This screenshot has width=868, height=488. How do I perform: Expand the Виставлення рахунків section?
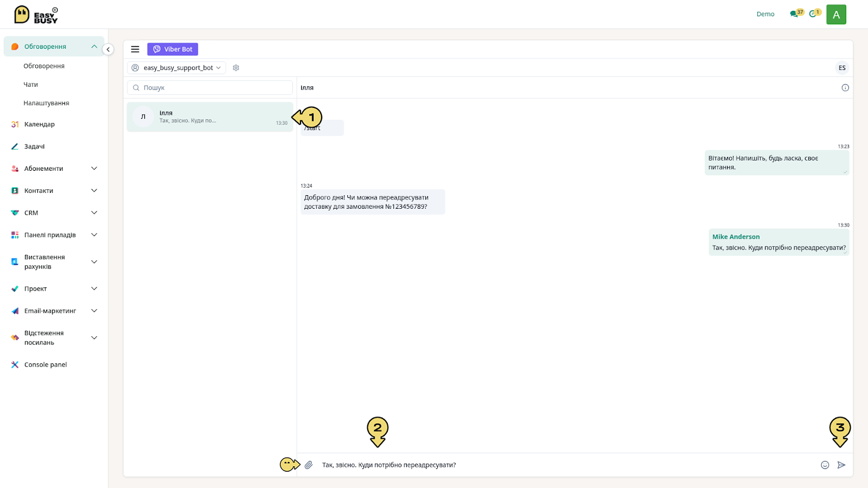pyautogui.click(x=94, y=262)
